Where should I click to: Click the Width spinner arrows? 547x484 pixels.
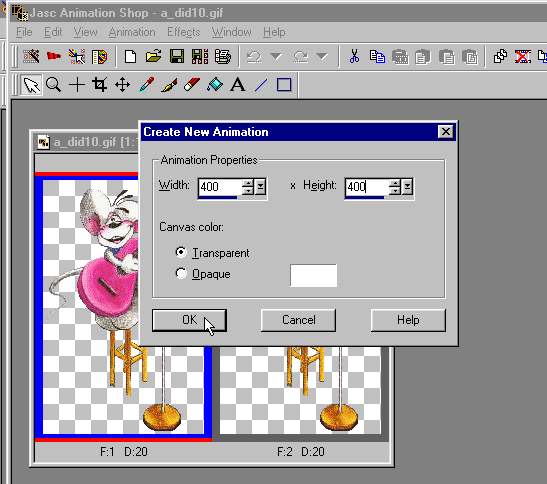tap(248, 187)
